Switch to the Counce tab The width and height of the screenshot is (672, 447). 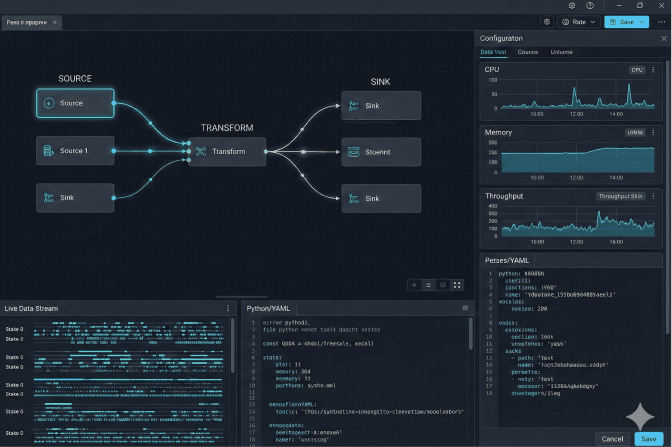(x=527, y=51)
